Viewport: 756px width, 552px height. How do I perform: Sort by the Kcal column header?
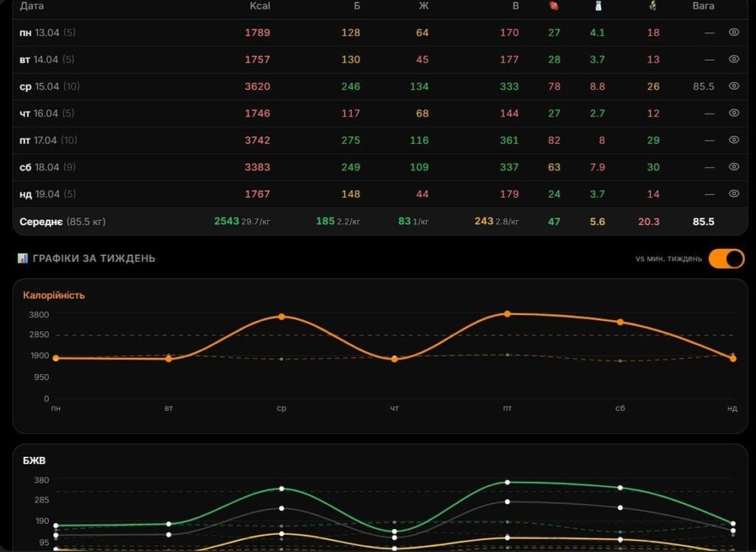[260, 6]
